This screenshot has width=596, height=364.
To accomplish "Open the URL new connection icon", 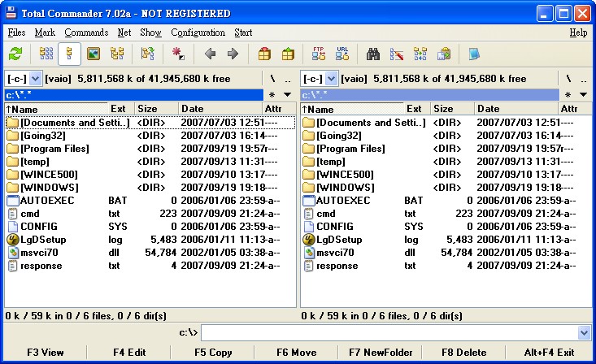I will click(x=342, y=54).
